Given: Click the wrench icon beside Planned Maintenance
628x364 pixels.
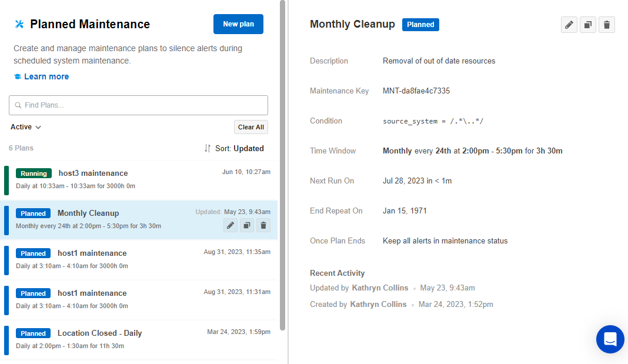Looking at the screenshot, I should coord(19,24).
